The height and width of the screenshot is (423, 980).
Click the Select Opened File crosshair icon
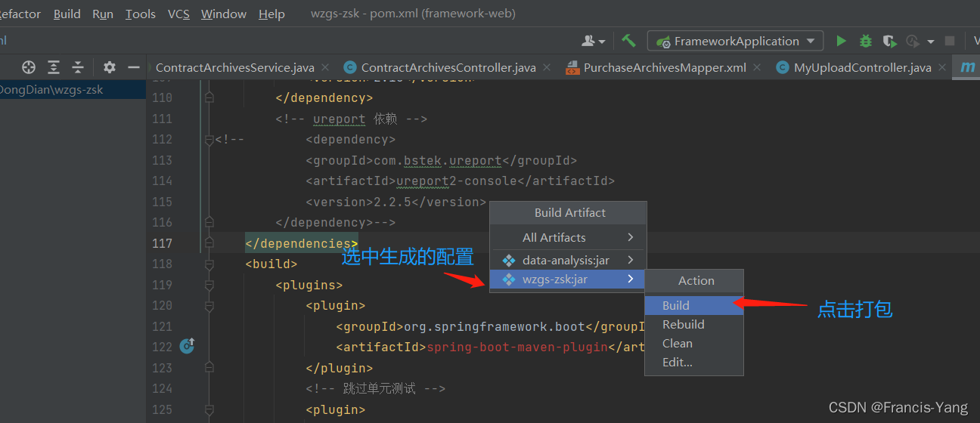click(29, 67)
